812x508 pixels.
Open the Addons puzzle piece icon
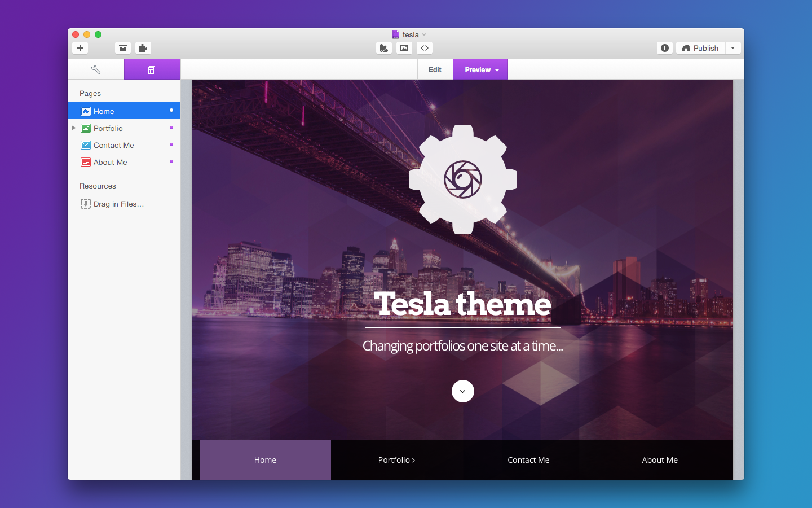[143, 48]
